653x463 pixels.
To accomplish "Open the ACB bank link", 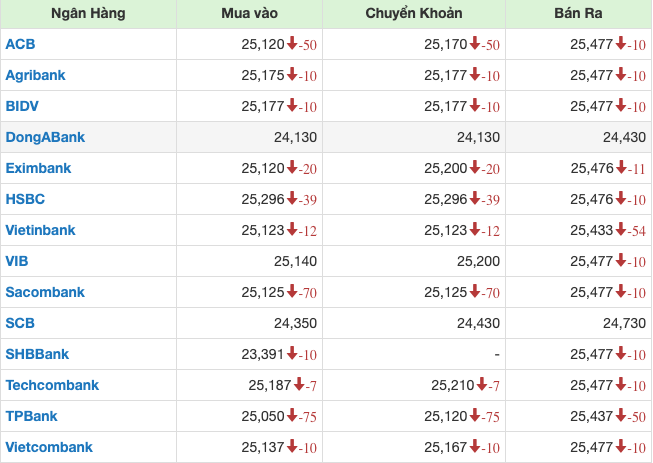I will [x=20, y=44].
